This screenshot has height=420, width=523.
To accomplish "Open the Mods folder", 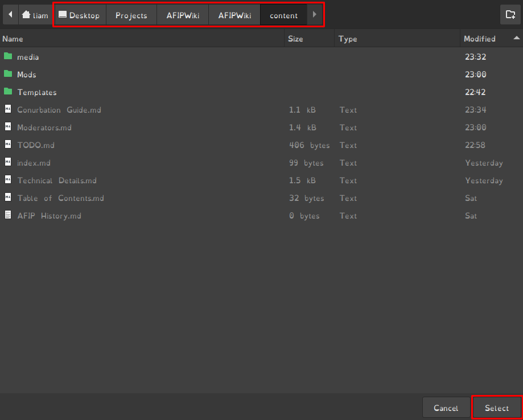I will (x=26, y=75).
